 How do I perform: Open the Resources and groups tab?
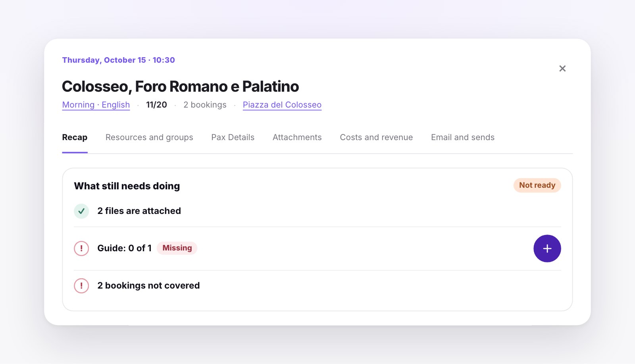[x=149, y=137]
